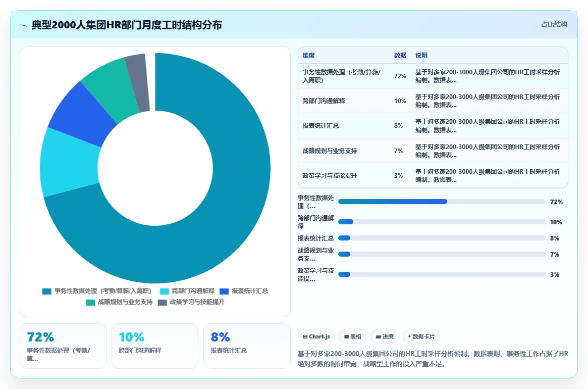
Task: Click the 3% progress bar for 政策学习
Action: pyautogui.click(x=442, y=274)
